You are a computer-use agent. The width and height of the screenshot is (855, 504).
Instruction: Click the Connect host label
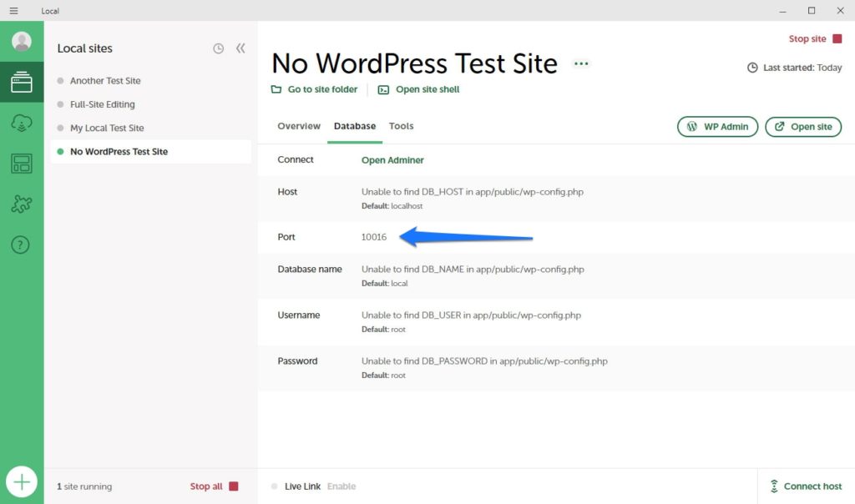point(812,486)
